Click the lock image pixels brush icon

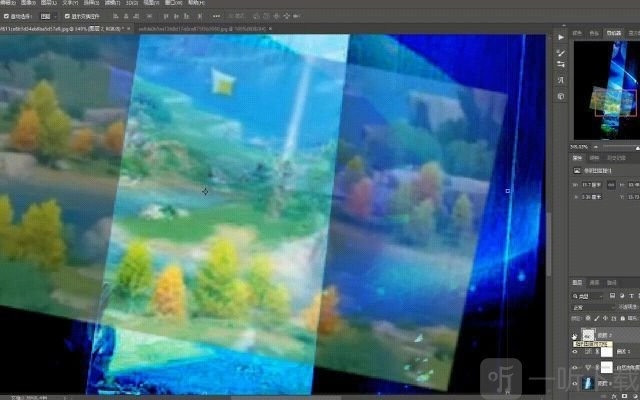(x=593, y=319)
